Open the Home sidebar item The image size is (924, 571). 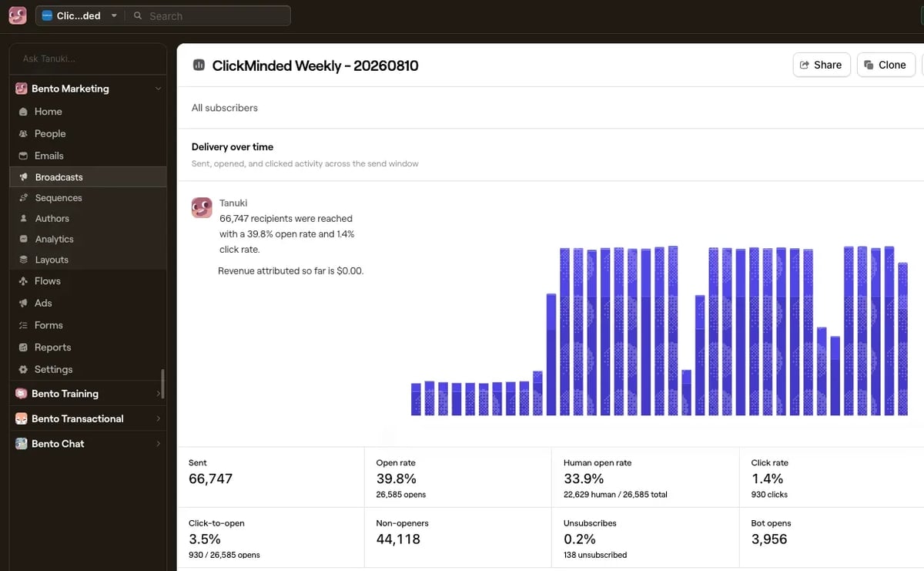click(x=88, y=112)
